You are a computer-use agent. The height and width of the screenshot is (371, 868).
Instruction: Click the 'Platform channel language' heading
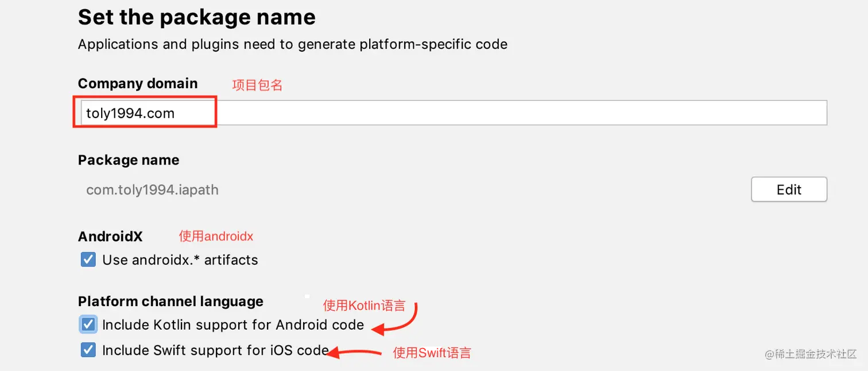pos(170,301)
